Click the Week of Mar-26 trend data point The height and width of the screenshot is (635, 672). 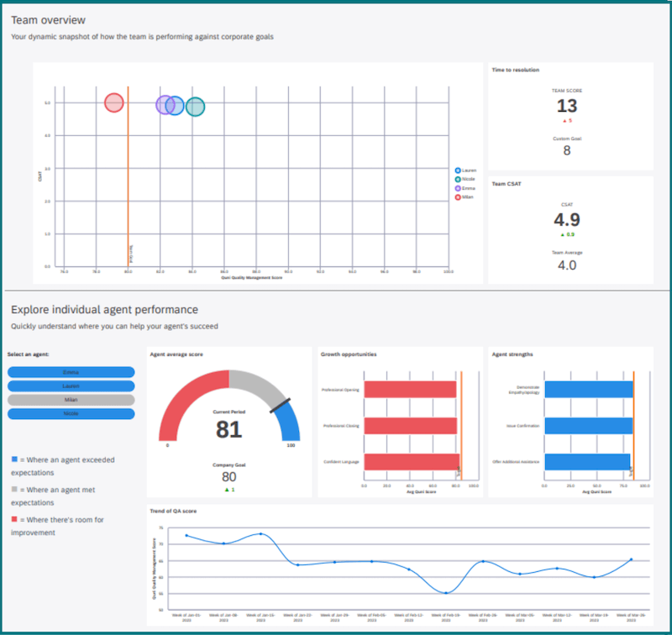click(x=632, y=559)
